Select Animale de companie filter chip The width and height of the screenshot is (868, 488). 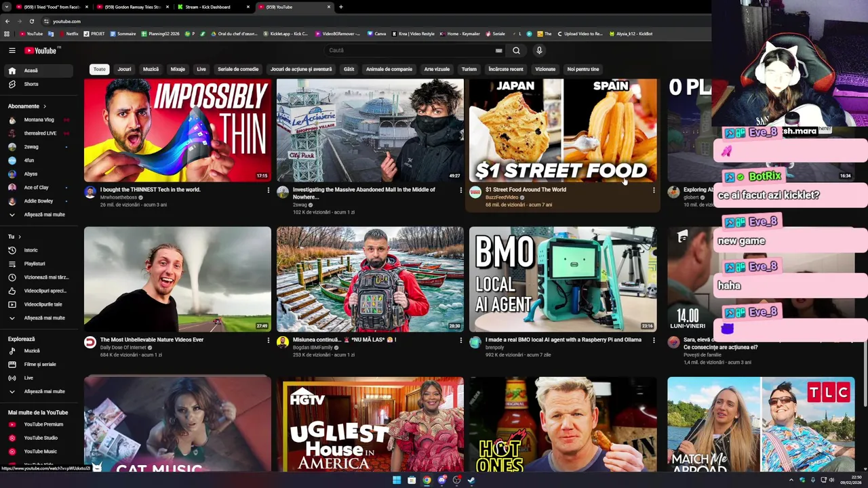pos(389,69)
